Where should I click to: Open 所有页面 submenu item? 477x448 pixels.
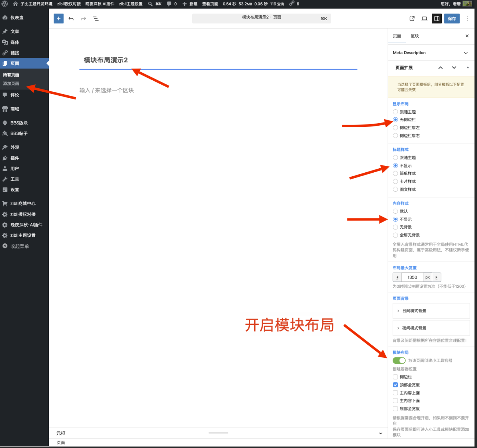point(11,75)
